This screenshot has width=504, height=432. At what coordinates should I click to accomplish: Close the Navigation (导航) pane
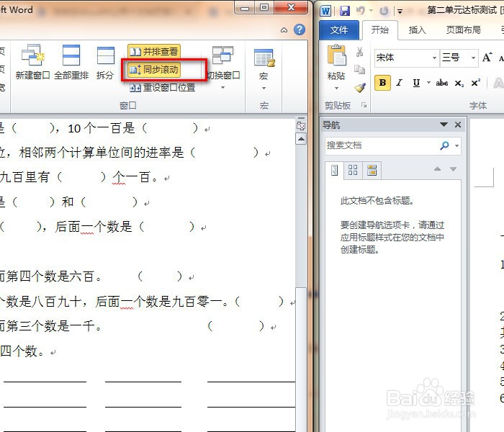tap(458, 125)
